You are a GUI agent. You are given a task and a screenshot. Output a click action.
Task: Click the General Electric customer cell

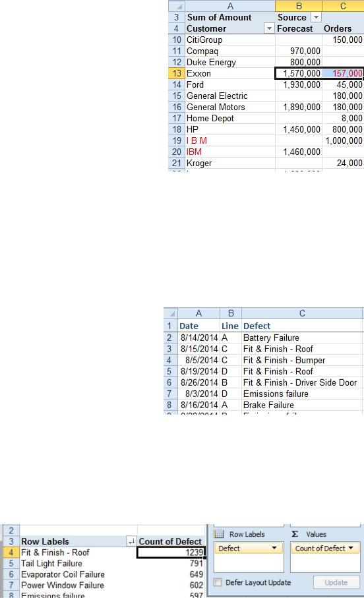[x=230, y=96]
